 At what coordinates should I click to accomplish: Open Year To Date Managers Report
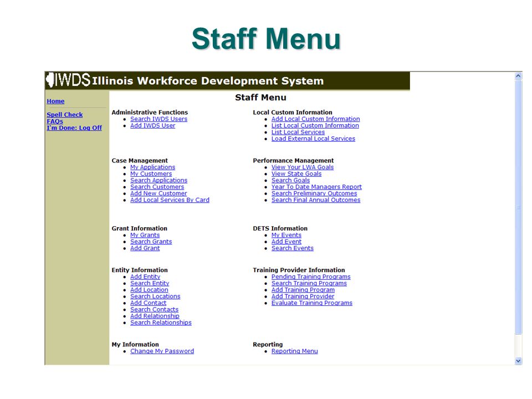316,187
